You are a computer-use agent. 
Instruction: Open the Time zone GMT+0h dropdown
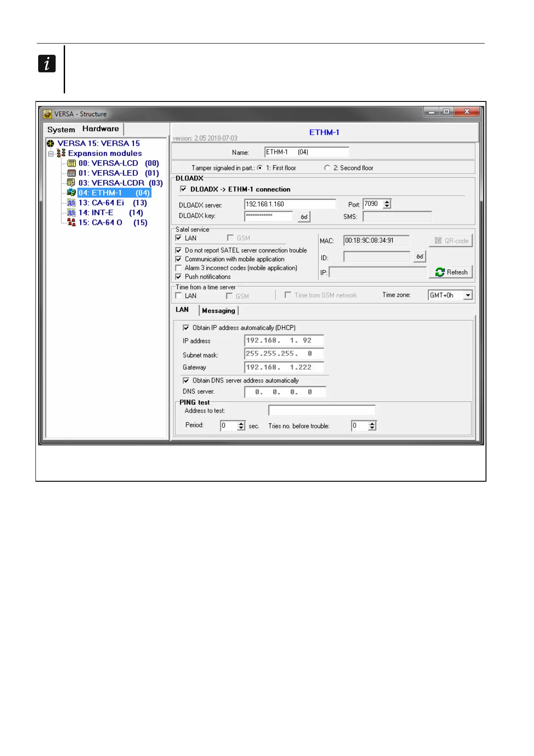click(x=468, y=295)
